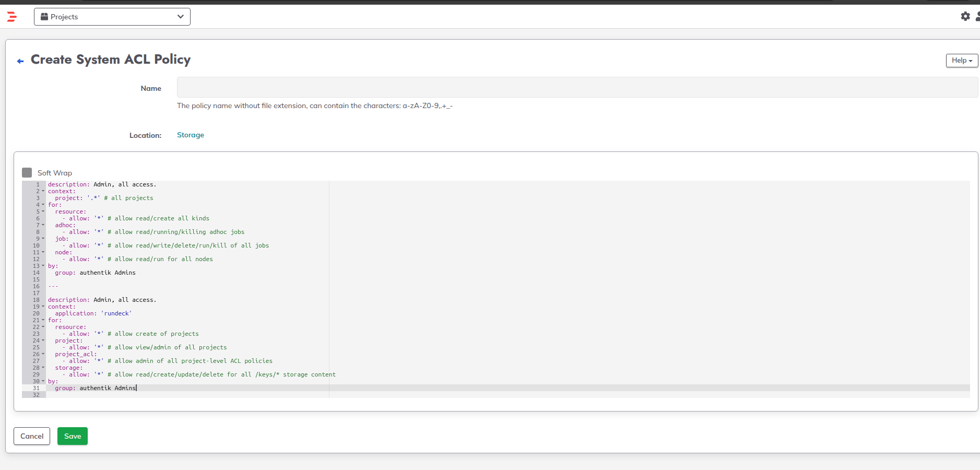This screenshot has width=980, height=470.
Task: Click comment 'allow read/write/delete/run/kill of all jobs'
Action: [192, 245]
